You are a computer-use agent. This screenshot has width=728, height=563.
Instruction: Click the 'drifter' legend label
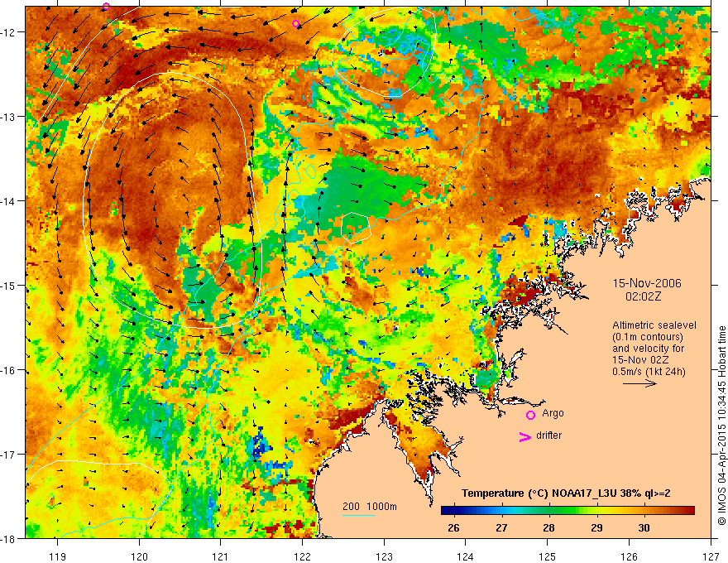tap(548, 435)
